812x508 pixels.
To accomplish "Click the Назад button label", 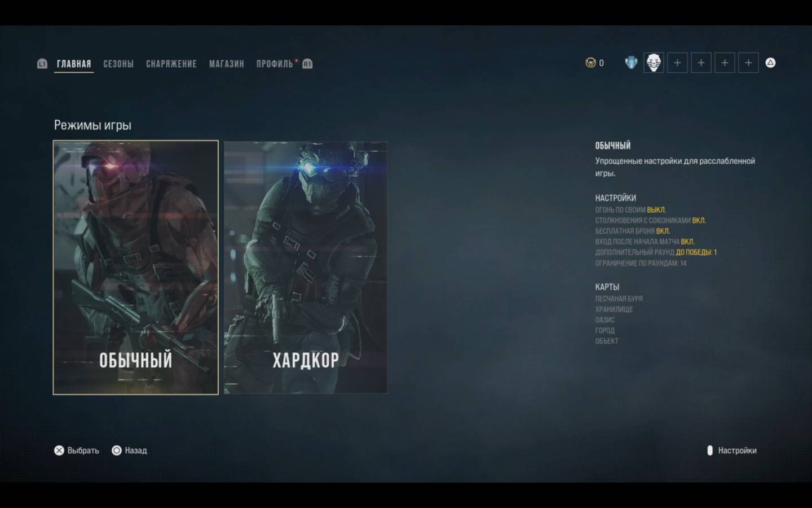I will (136, 450).
